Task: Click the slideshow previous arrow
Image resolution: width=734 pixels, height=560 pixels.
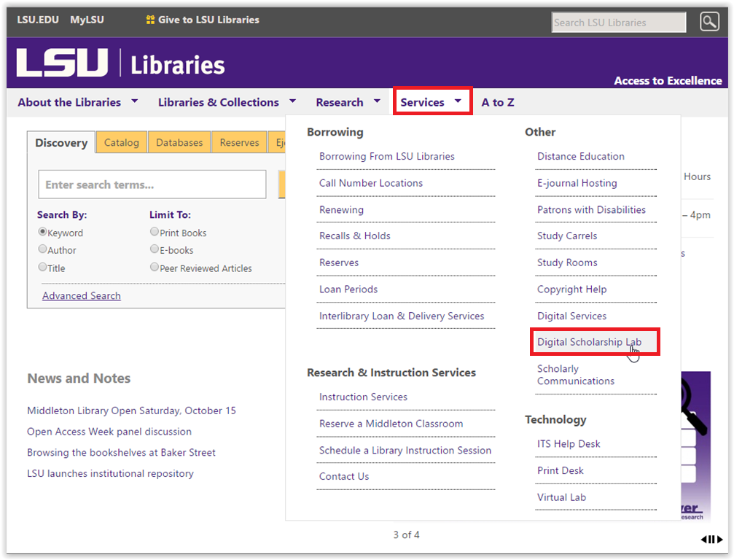Action: [703, 540]
